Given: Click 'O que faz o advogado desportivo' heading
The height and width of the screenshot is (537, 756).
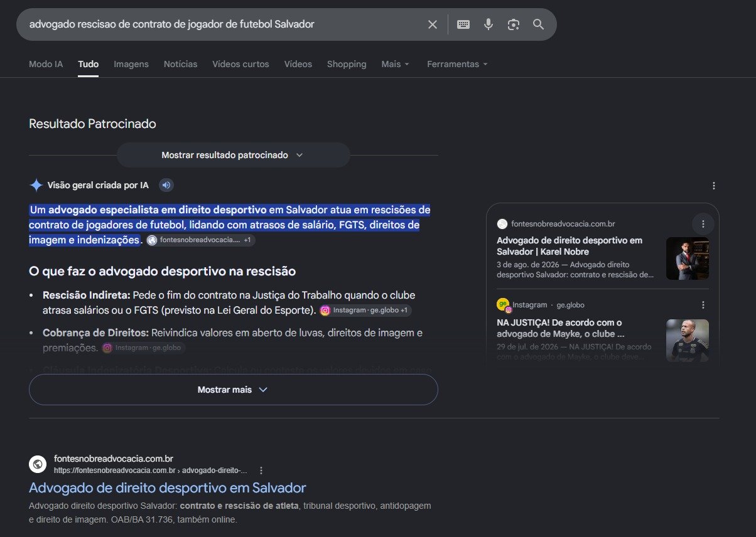Looking at the screenshot, I should click(x=162, y=271).
